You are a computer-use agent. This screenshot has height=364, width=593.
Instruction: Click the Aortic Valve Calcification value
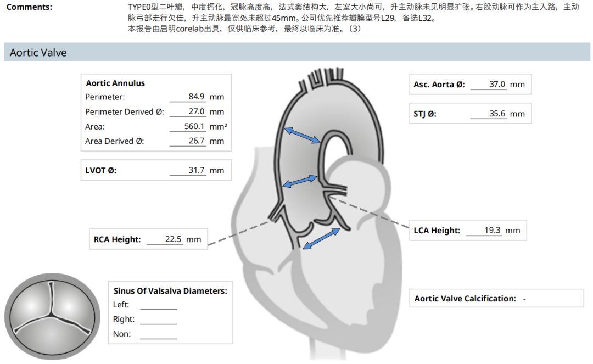(x=524, y=299)
